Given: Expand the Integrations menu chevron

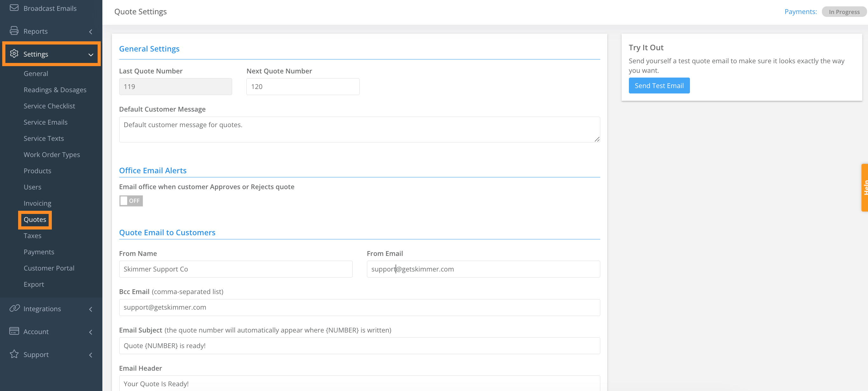Looking at the screenshot, I should [91, 309].
